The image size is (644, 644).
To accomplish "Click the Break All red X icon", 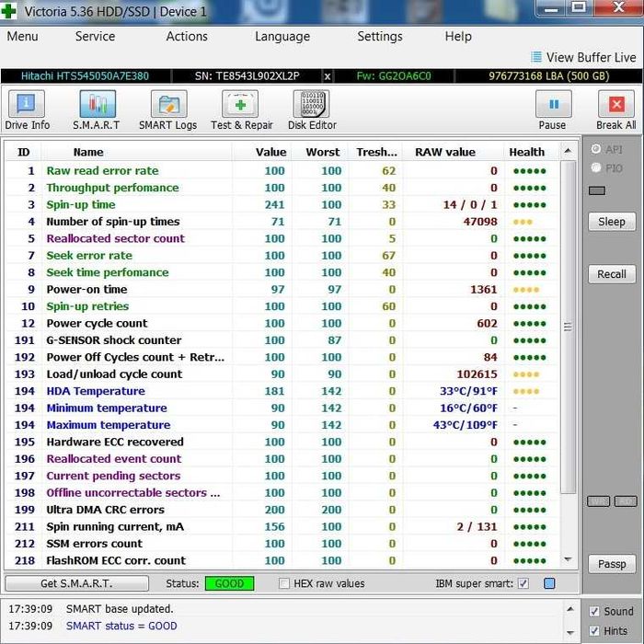I will (x=616, y=104).
